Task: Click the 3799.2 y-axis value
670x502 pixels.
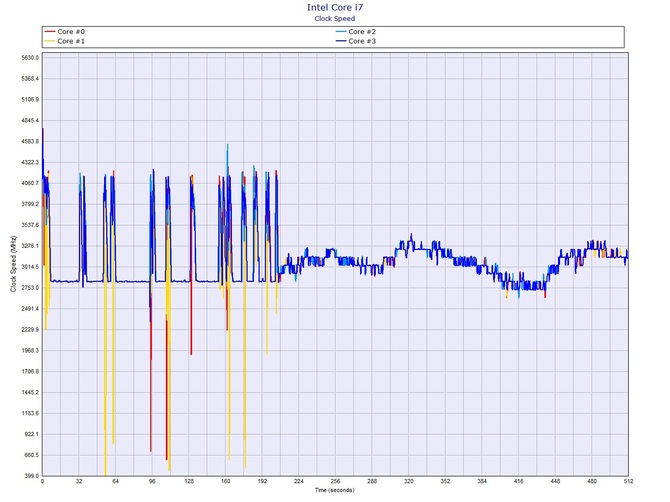Action: [x=30, y=204]
